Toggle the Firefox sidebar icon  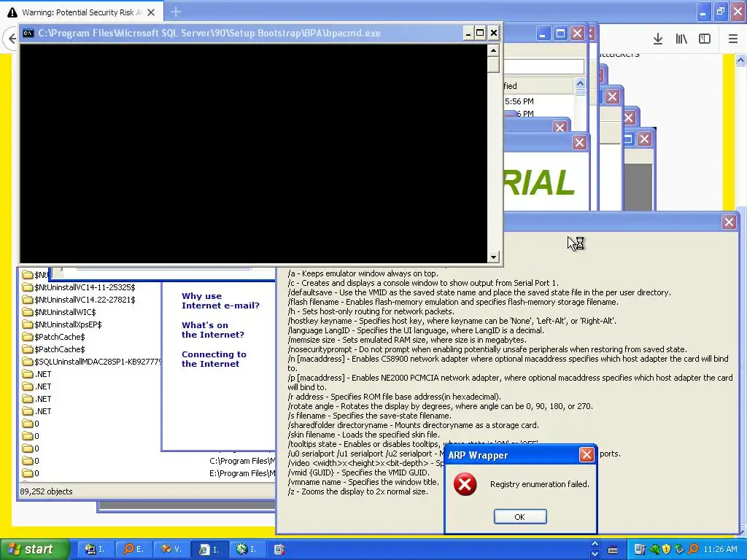[x=705, y=39]
